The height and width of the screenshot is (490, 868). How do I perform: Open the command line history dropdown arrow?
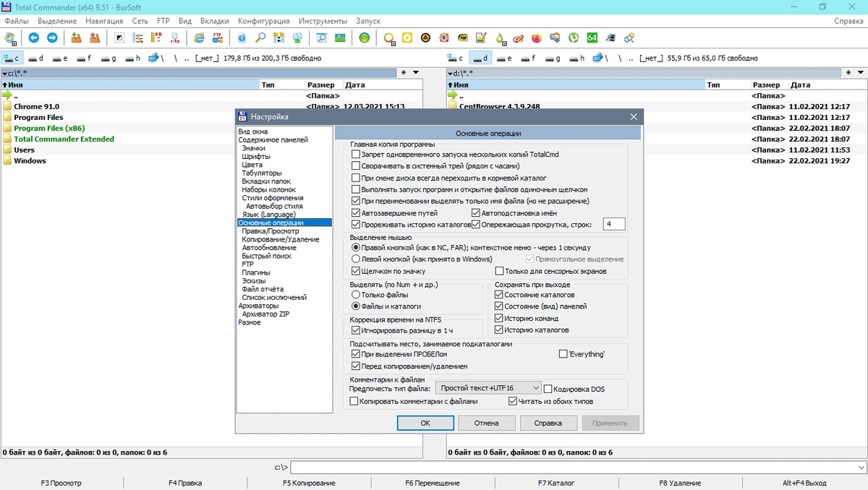[859, 468]
